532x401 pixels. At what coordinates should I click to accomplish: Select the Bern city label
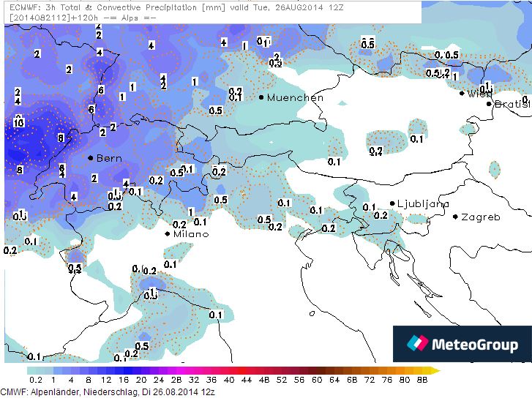tap(109, 158)
